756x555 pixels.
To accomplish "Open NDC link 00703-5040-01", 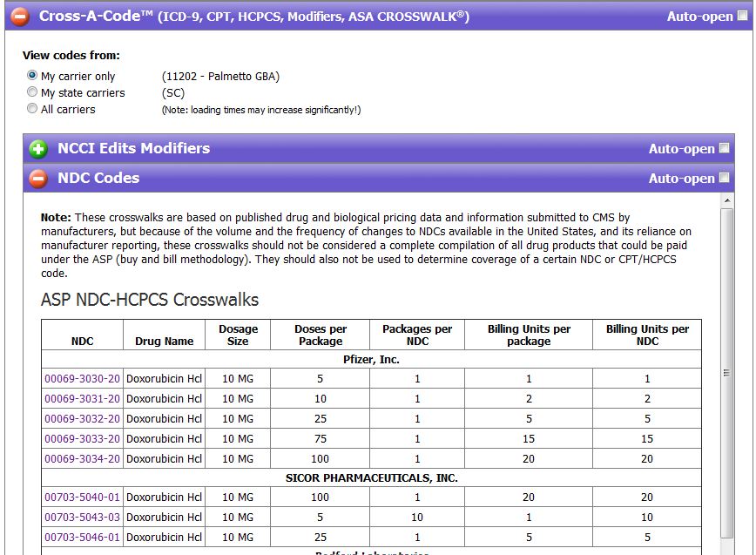I will (x=82, y=497).
